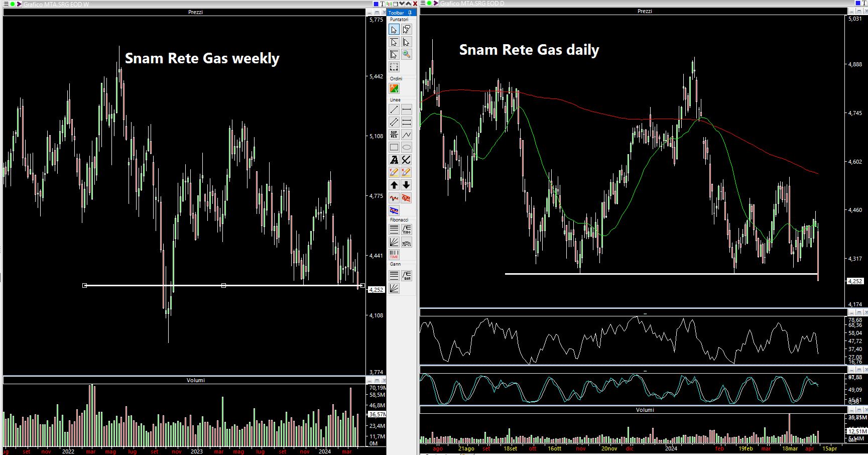Open the A/V orders tool
This screenshot has width=868, height=455.
(394, 88)
